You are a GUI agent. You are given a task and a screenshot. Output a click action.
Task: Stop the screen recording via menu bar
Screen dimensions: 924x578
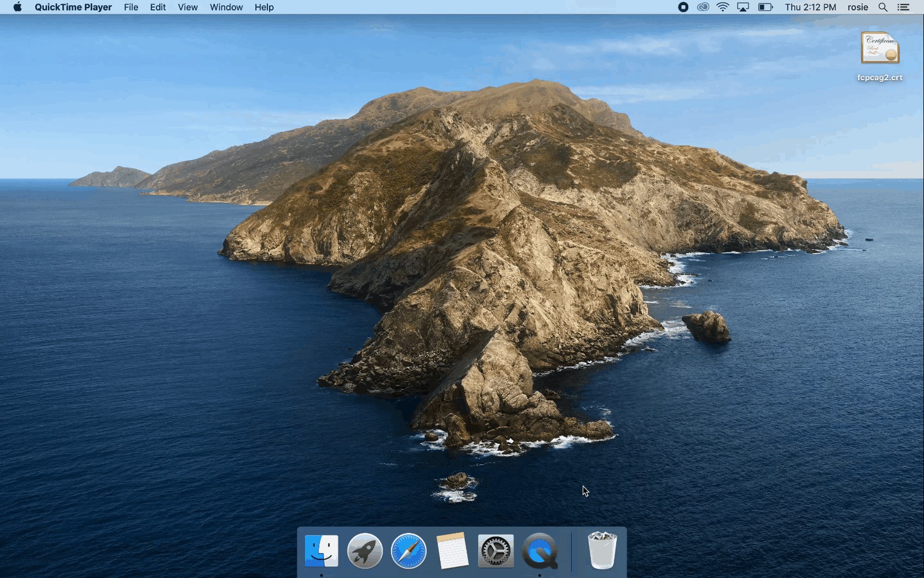coord(683,7)
